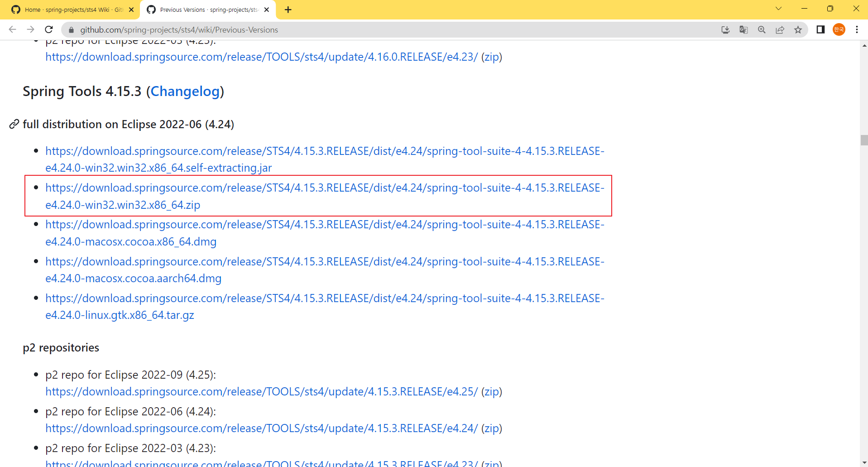Open Chrome three-dot menu

click(857, 29)
